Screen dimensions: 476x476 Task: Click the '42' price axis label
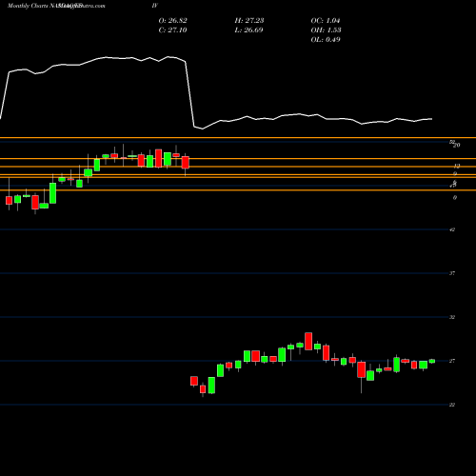click(x=452, y=229)
